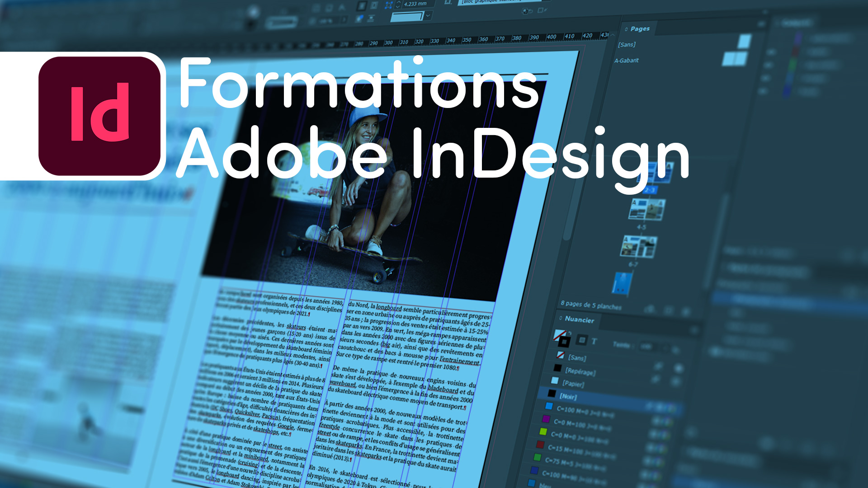Toggle formatting affects container in Nuancier

pyautogui.click(x=582, y=340)
